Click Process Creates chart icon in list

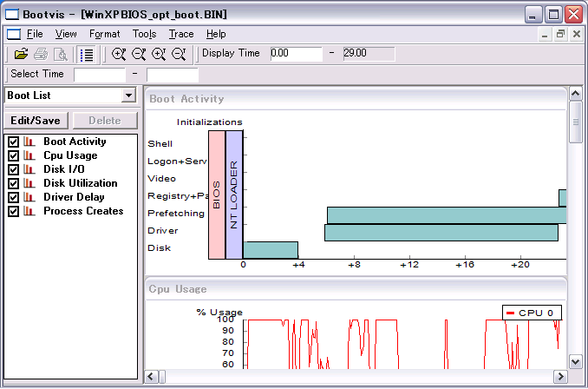pos(29,211)
